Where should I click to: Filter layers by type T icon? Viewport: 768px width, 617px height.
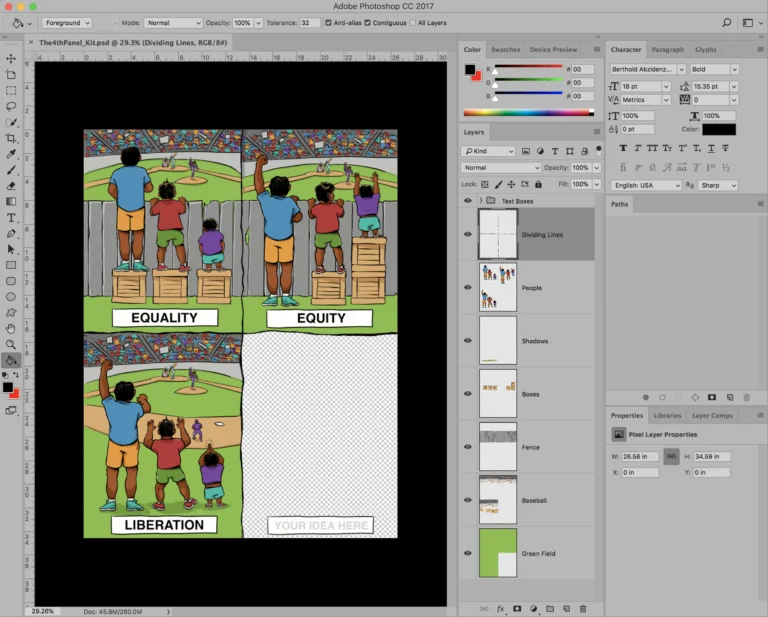tap(555, 151)
